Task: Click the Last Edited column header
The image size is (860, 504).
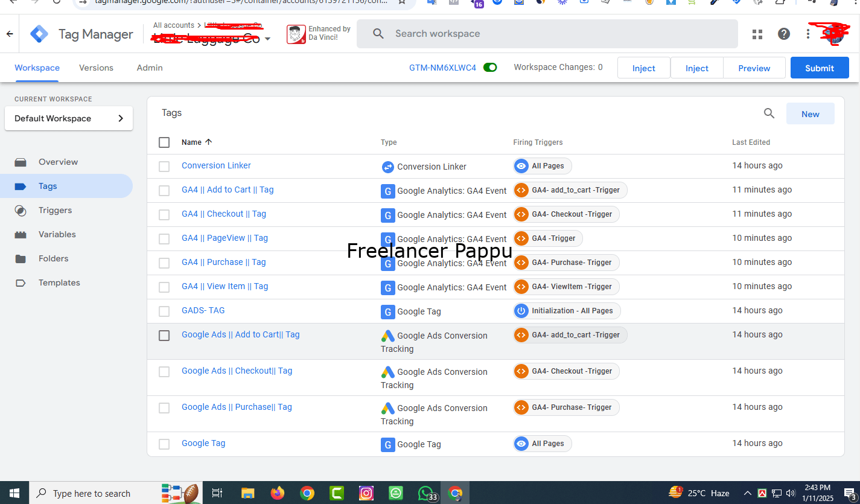Action: [751, 142]
